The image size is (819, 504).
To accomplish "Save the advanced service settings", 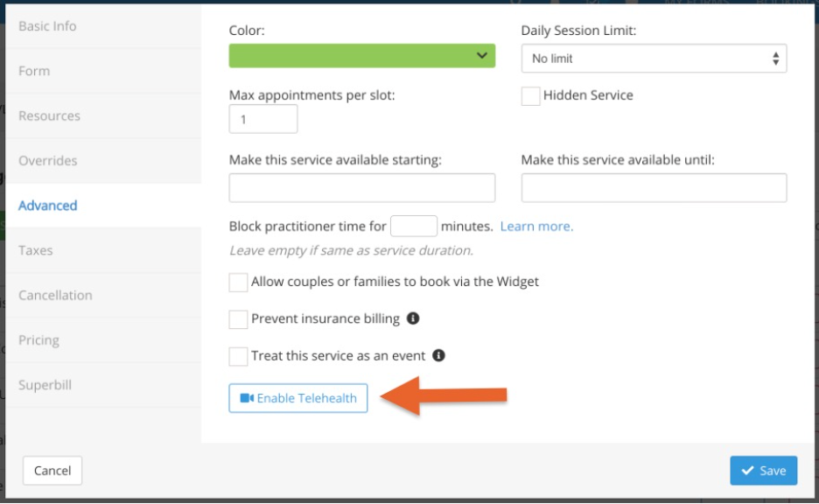I will tap(763, 471).
